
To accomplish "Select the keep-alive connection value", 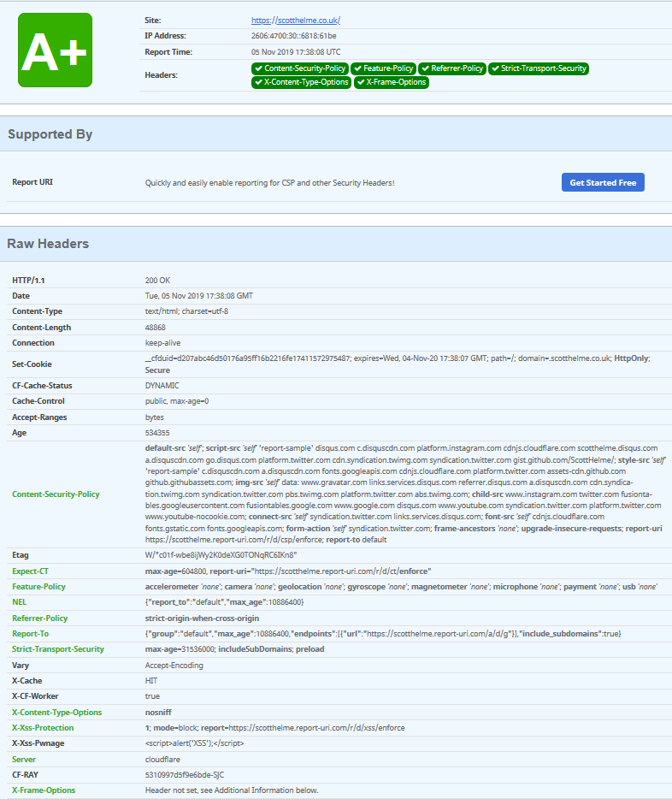I will (x=162, y=343).
